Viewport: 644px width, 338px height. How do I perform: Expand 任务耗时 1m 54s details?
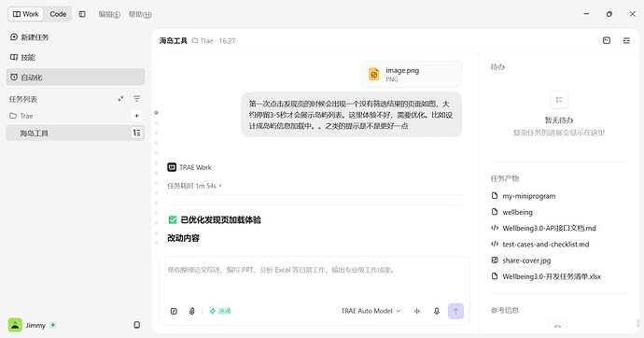[x=194, y=186]
